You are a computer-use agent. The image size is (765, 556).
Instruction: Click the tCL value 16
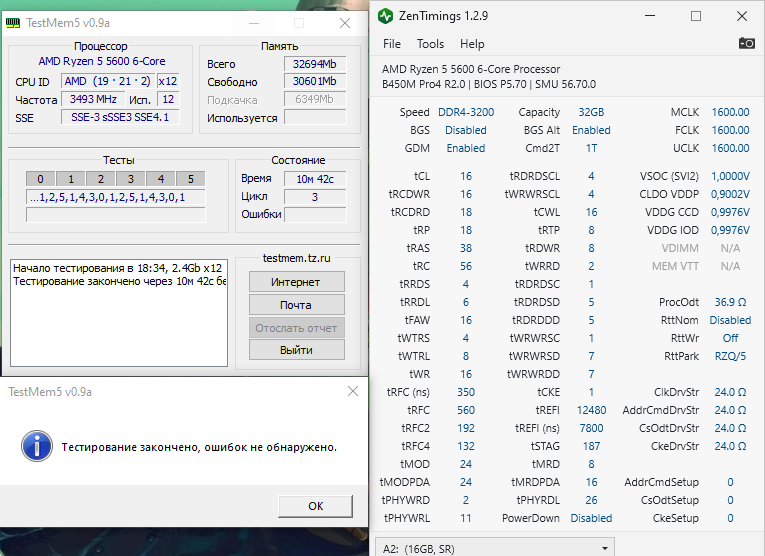pos(466,176)
